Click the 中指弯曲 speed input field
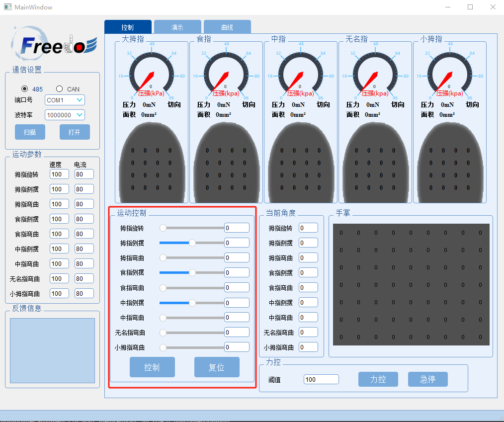This screenshot has width=504, height=422. point(59,263)
